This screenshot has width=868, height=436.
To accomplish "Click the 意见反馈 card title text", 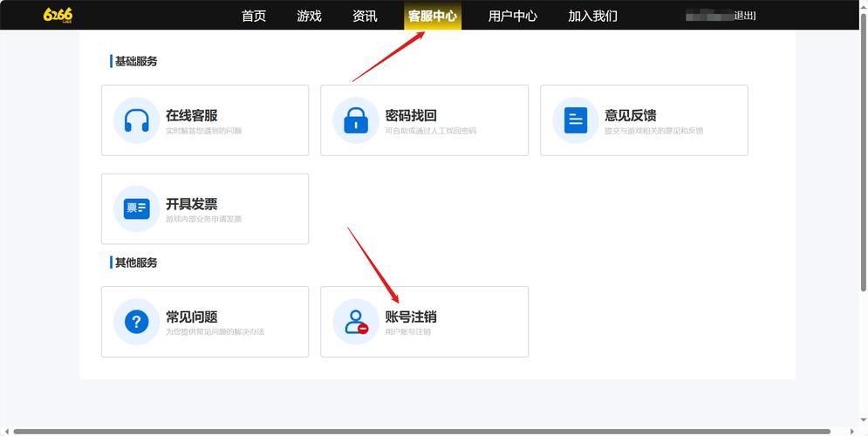I will (630, 115).
